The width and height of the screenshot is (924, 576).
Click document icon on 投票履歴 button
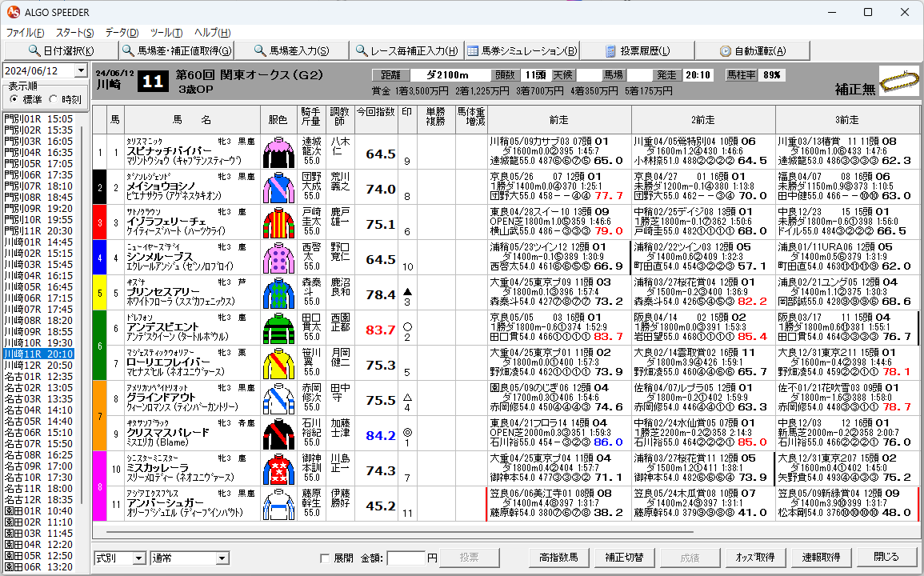[610, 51]
